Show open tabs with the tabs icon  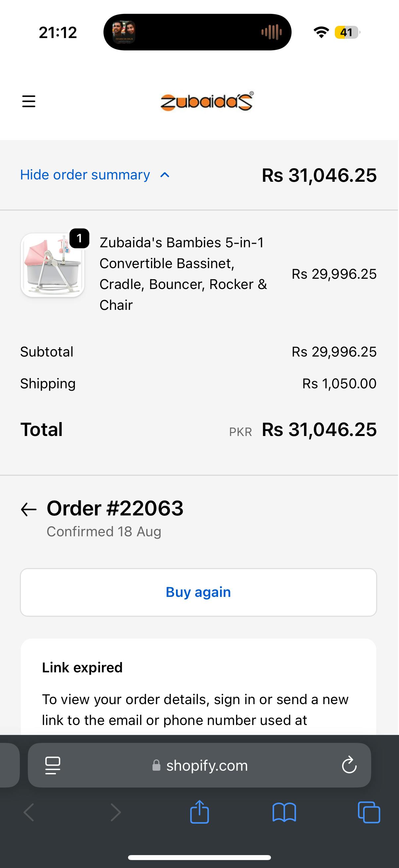pyautogui.click(x=369, y=812)
